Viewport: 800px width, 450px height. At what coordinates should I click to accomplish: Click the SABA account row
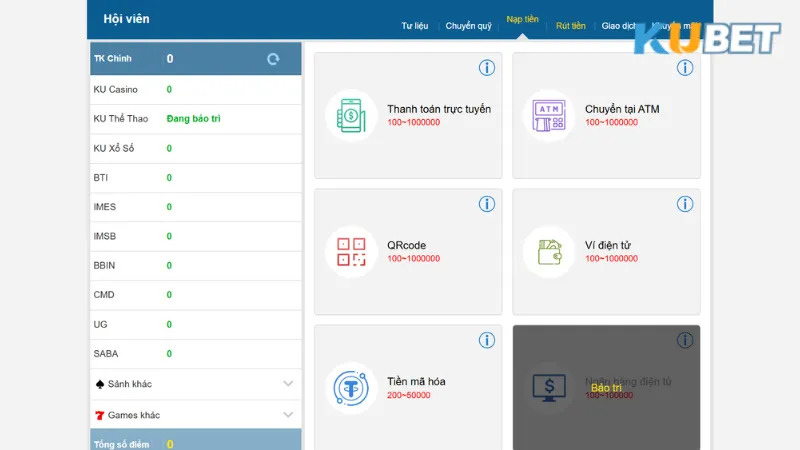pos(195,354)
